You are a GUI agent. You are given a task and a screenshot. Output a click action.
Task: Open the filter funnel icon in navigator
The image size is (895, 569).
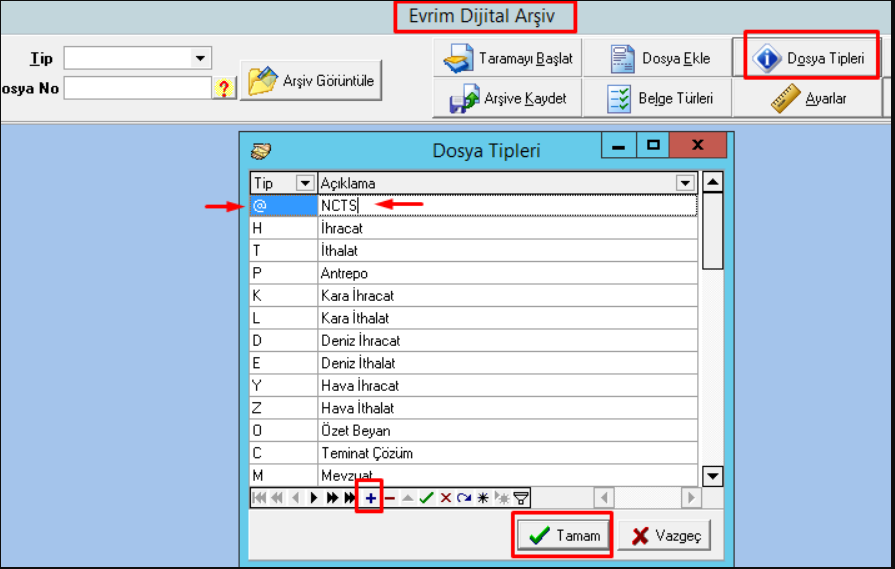point(521,498)
